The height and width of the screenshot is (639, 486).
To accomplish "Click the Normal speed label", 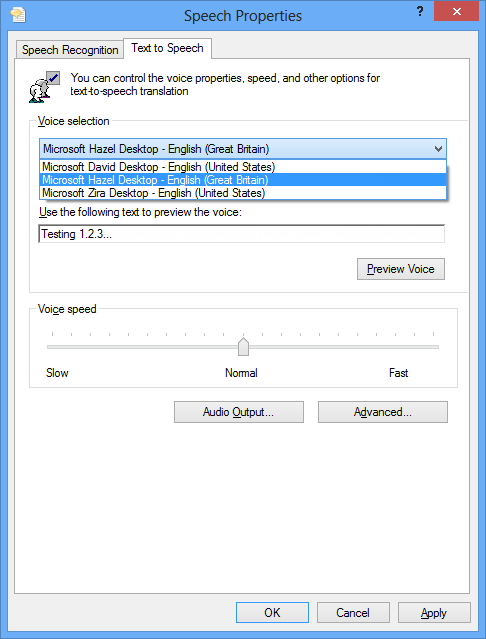I will pos(242,373).
